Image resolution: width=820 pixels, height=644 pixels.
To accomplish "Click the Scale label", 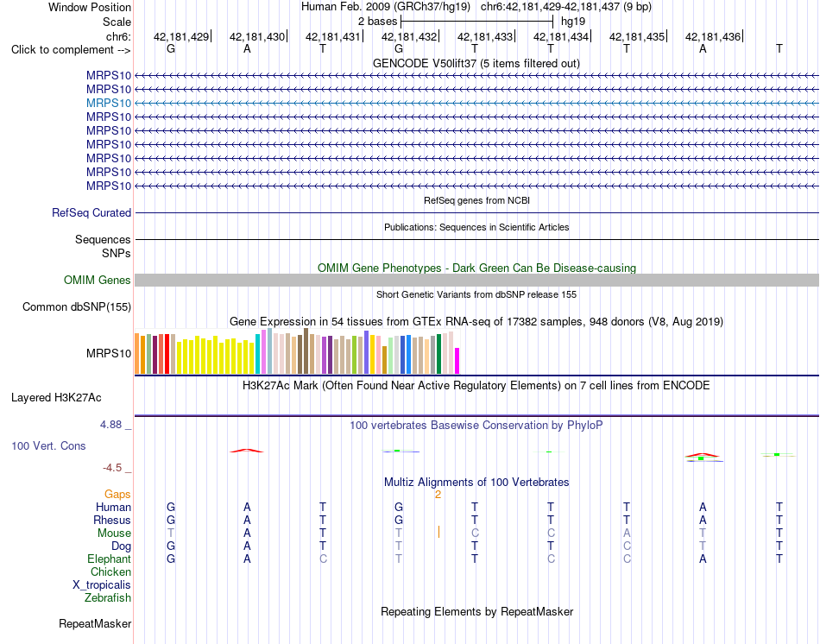I will tap(117, 22).
